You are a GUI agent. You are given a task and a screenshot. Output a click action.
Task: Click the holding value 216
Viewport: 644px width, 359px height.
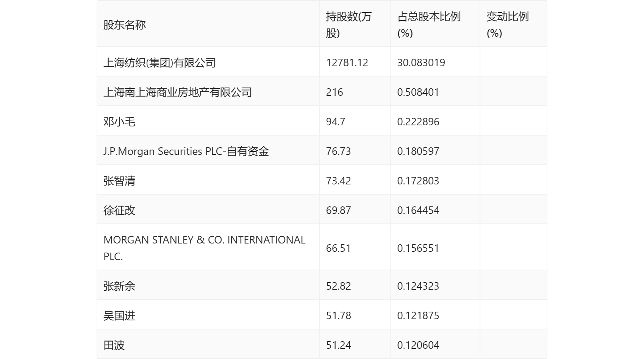pyautogui.click(x=335, y=92)
